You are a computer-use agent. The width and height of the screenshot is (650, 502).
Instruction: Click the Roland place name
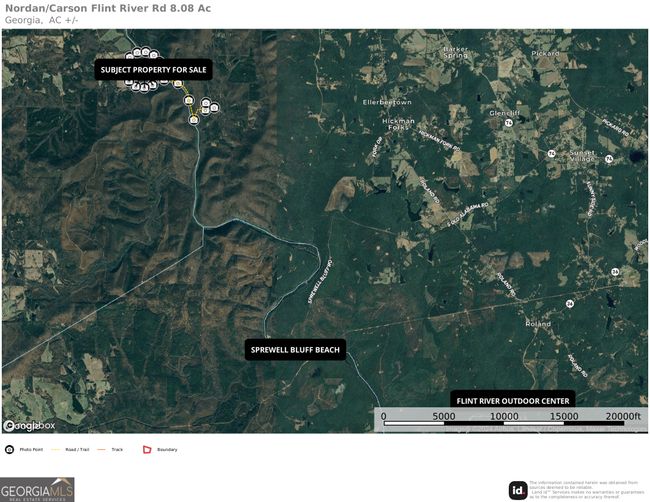[538, 324]
